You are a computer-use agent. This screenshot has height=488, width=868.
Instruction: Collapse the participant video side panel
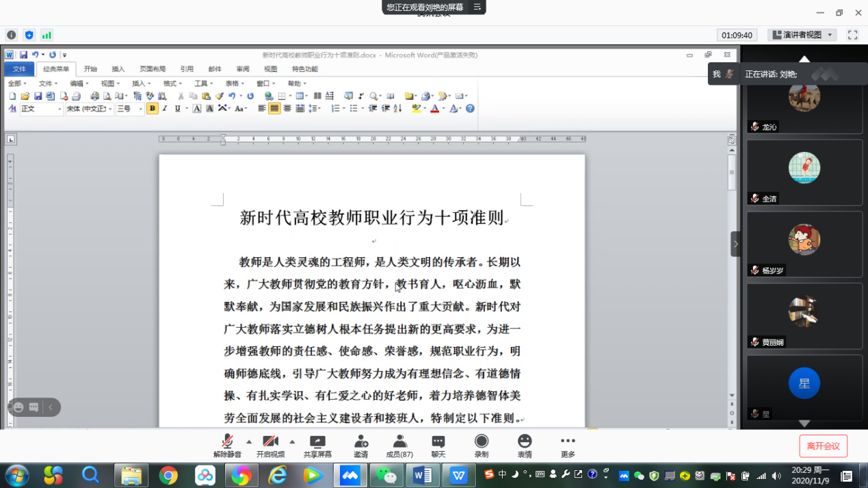[735, 244]
